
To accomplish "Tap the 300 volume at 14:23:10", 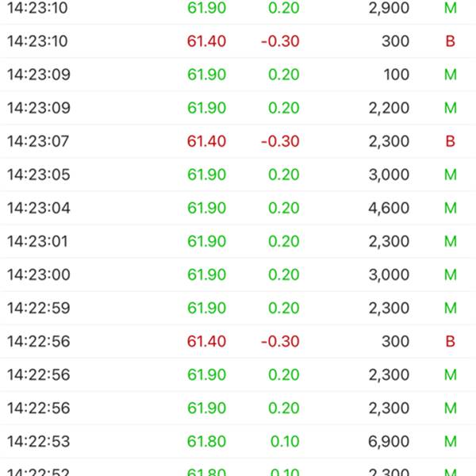I will coord(395,41).
